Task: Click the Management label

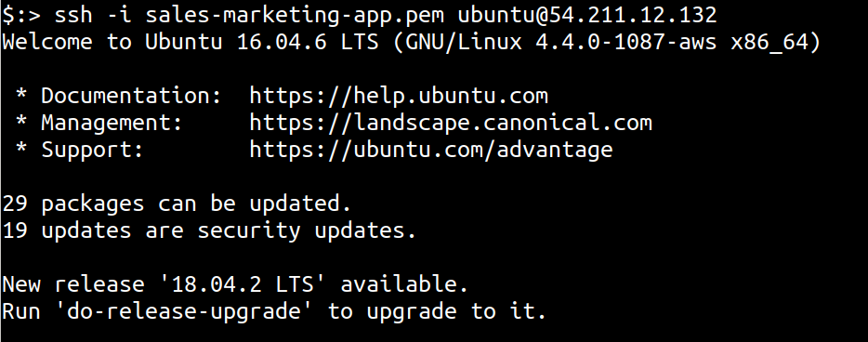Action: (x=112, y=123)
